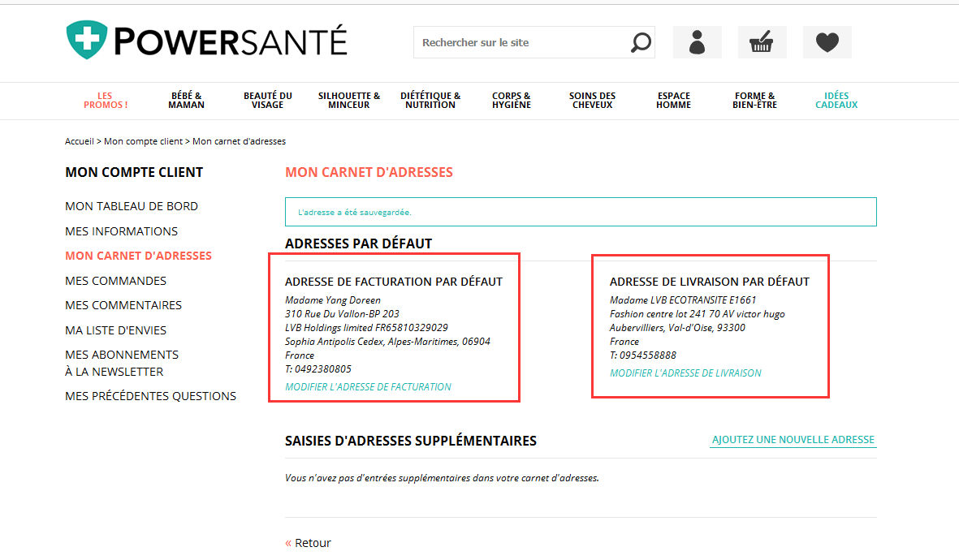Click 'Modifier l'adresse de facturation'
Screen dimensions: 959x560
368,387
